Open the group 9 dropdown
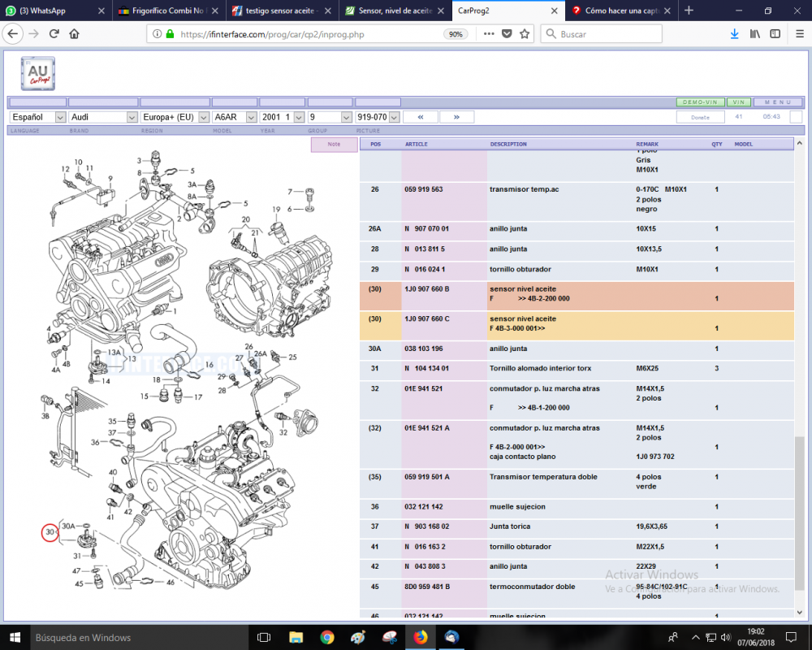 tap(330, 117)
